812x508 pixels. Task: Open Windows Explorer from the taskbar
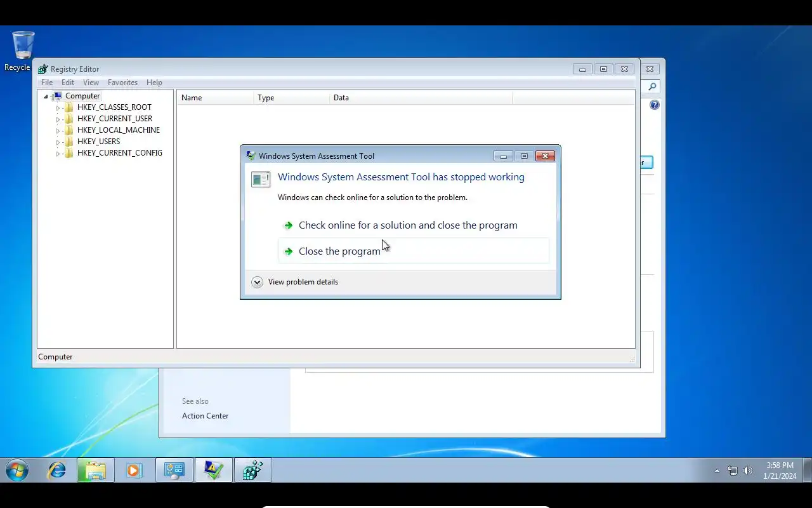[95, 471]
